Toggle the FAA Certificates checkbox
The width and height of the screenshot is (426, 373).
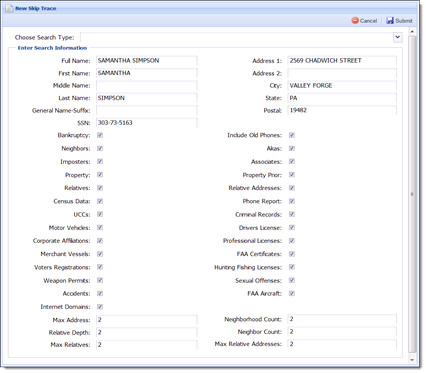[x=292, y=254]
